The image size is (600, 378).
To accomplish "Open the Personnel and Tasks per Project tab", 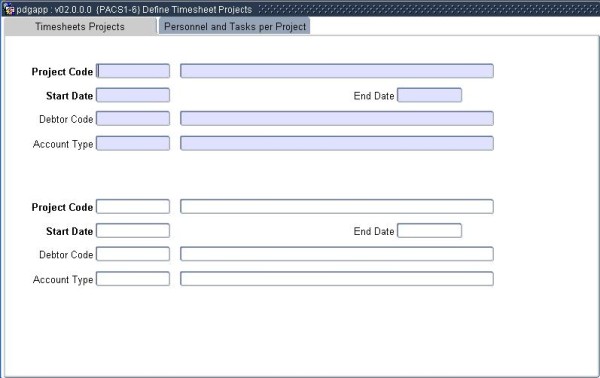I will (235, 26).
